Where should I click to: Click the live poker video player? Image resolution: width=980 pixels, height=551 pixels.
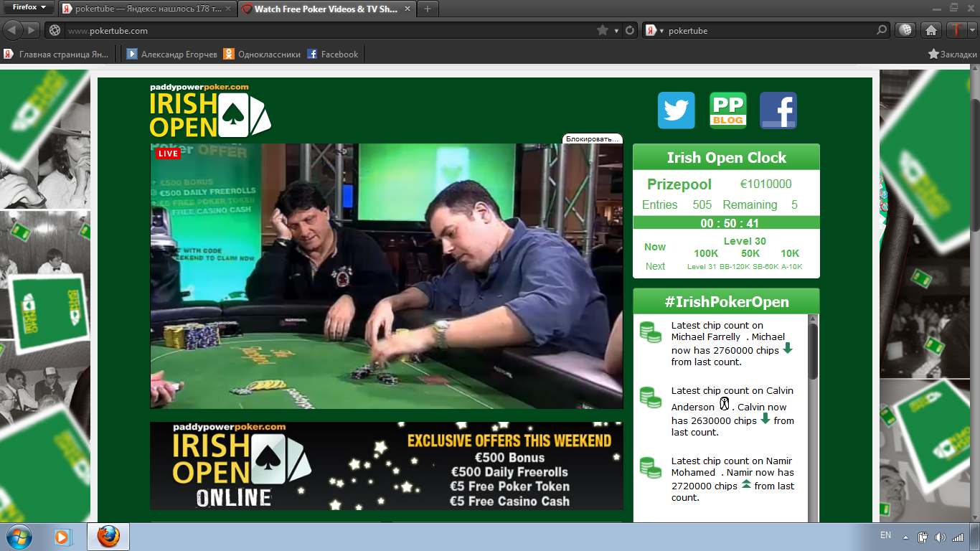click(x=386, y=276)
